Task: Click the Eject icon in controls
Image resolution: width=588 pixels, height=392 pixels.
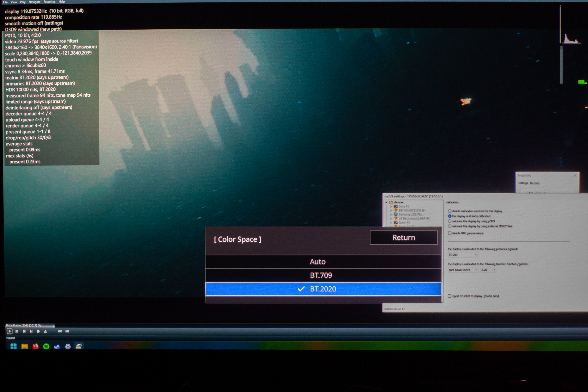Action: point(45,331)
